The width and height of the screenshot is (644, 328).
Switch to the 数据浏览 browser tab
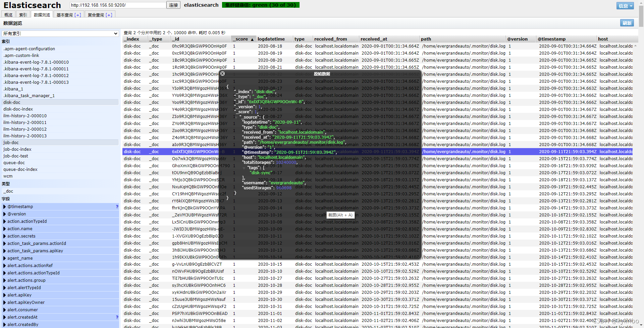[x=42, y=15]
